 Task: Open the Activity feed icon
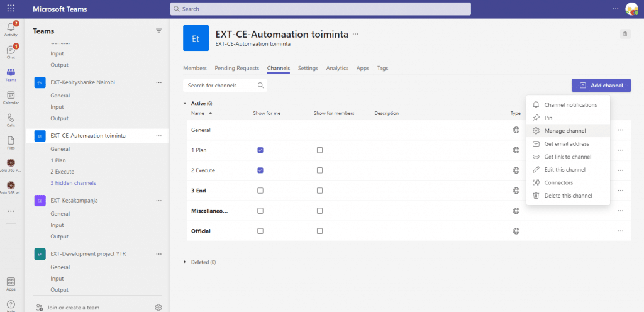click(11, 29)
